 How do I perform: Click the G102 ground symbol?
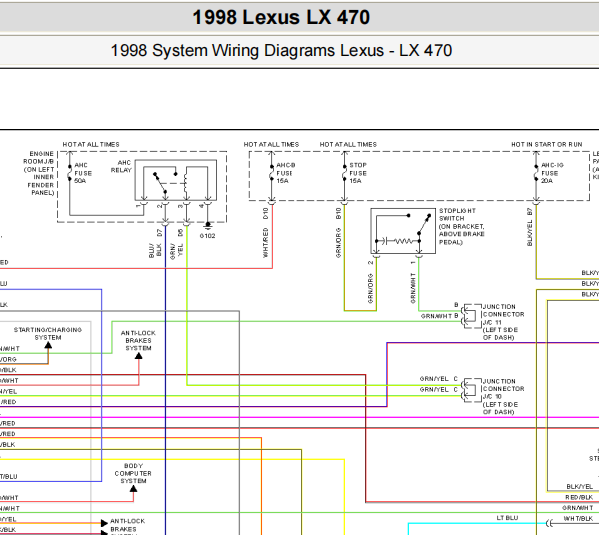207,225
